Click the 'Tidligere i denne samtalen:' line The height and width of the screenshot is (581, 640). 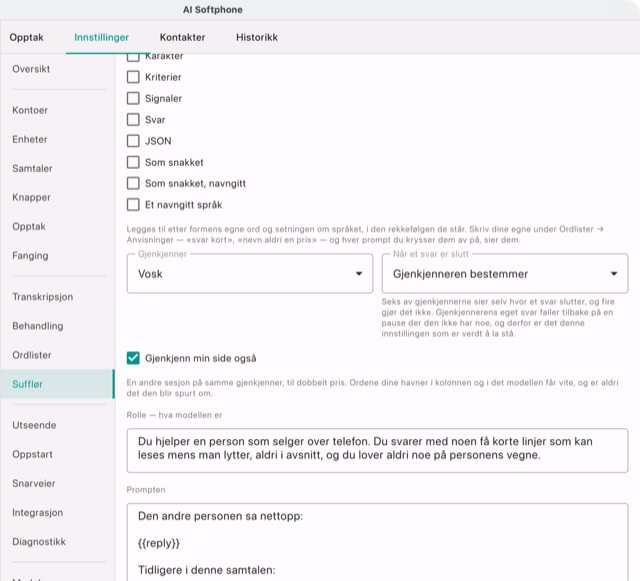(x=207, y=570)
